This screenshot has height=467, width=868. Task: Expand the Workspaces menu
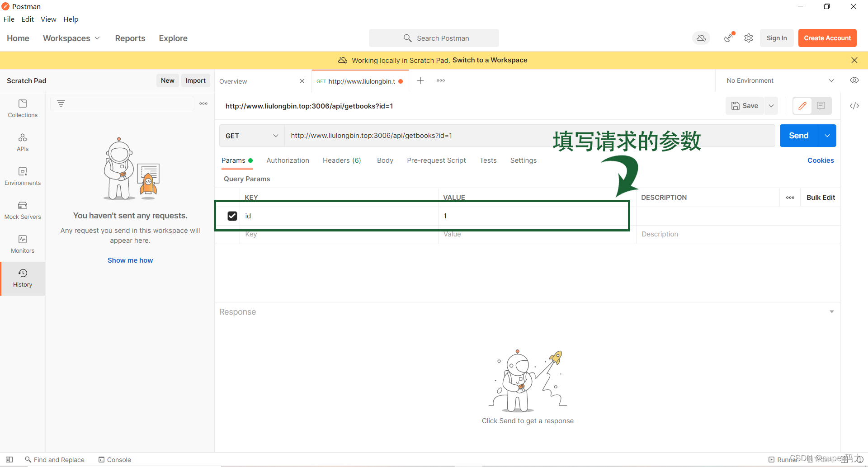pos(71,38)
